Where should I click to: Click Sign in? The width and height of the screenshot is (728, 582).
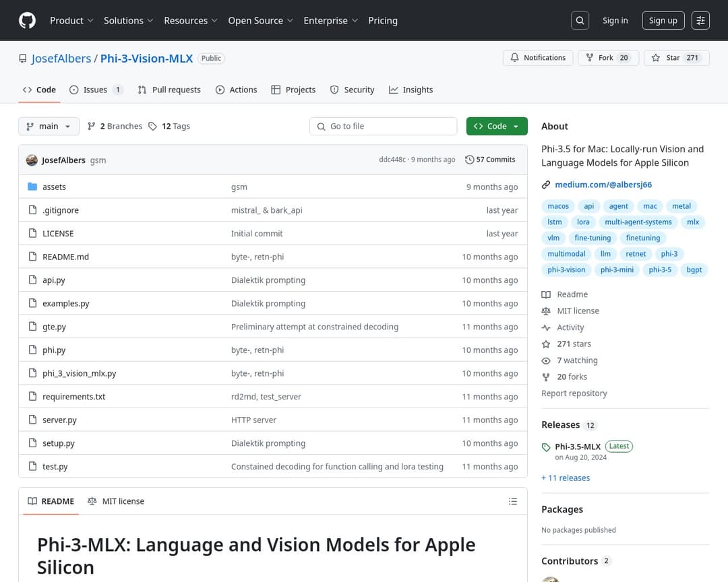tap(615, 20)
